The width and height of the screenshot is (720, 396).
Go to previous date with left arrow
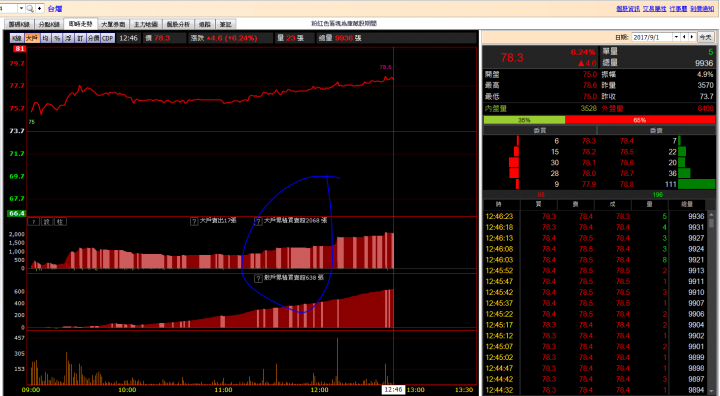point(684,37)
